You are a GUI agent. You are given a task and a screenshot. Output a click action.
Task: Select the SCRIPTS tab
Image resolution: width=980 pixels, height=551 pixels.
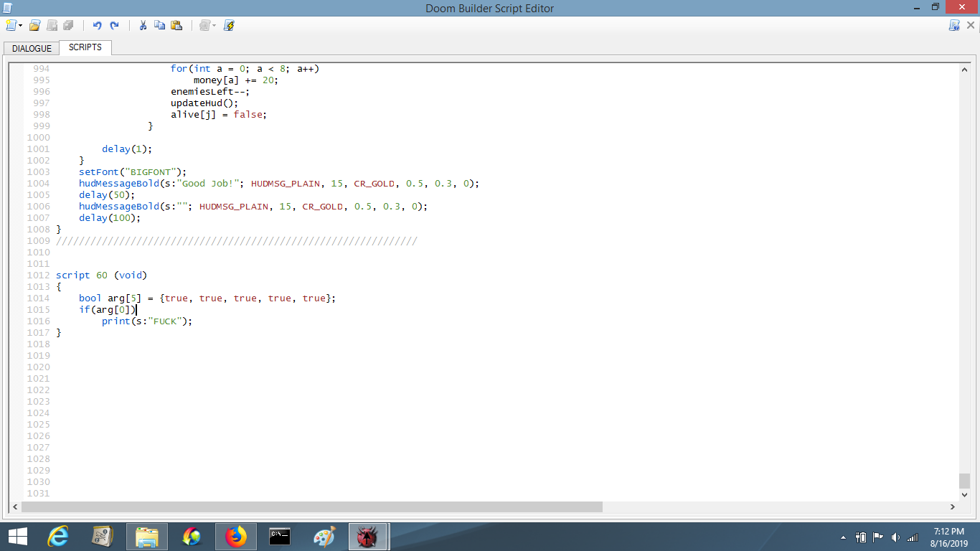pos(85,47)
